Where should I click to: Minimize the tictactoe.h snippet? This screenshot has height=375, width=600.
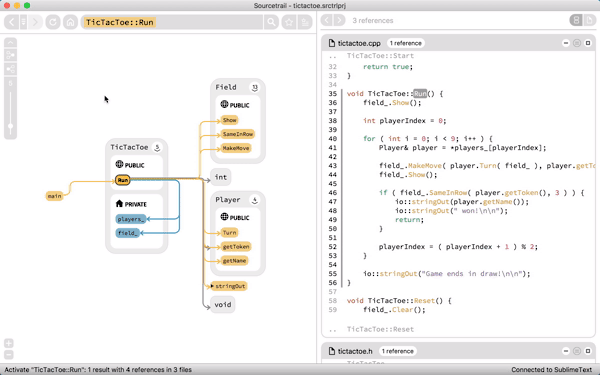point(566,351)
